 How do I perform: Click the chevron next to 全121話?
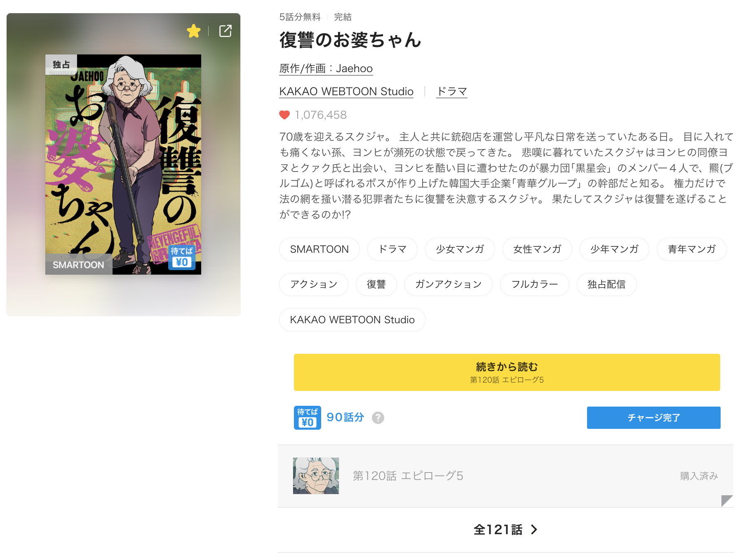pyautogui.click(x=534, y=529)
